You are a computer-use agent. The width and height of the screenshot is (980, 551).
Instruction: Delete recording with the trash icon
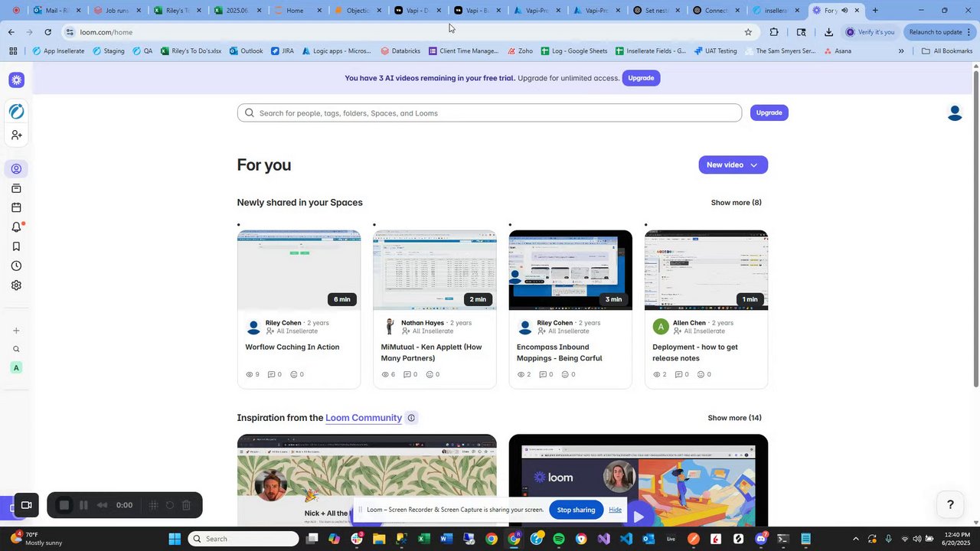point(186,505)
